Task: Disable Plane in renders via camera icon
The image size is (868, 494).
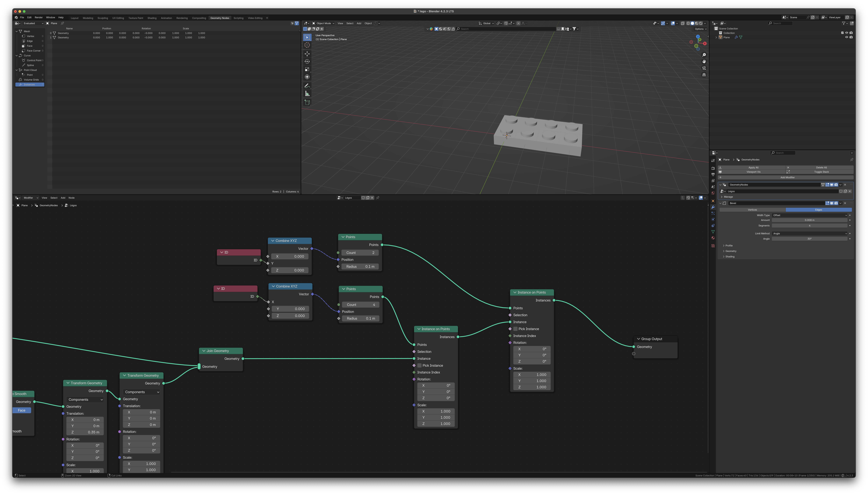Action: tap(851, 37)
